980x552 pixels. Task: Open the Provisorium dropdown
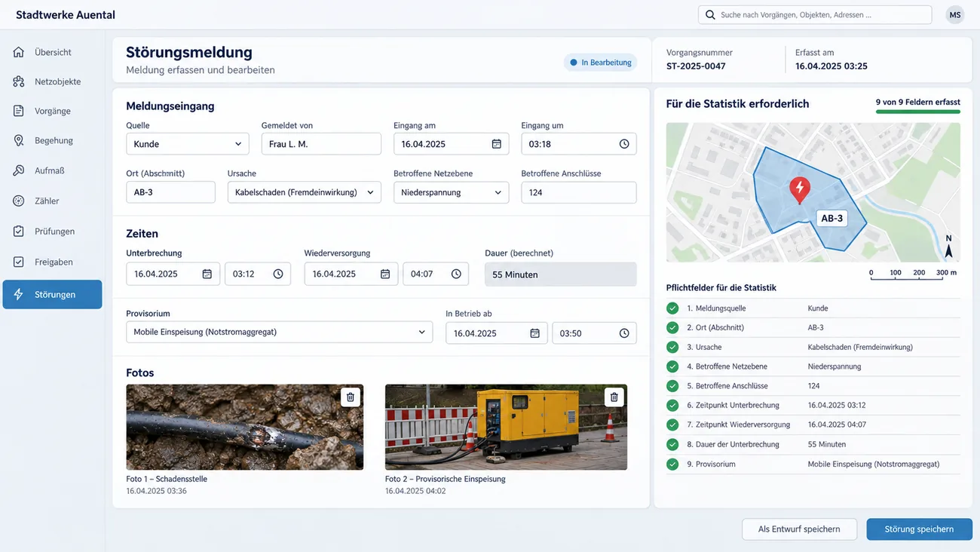tap(280, 333)
